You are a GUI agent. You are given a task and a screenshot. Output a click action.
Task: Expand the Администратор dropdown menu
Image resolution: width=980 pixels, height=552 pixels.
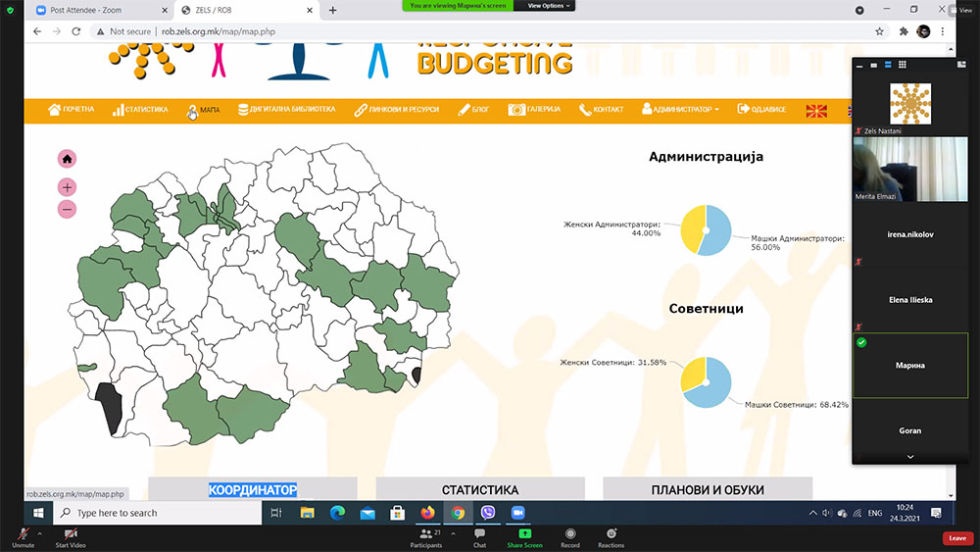tap(681, 110)
